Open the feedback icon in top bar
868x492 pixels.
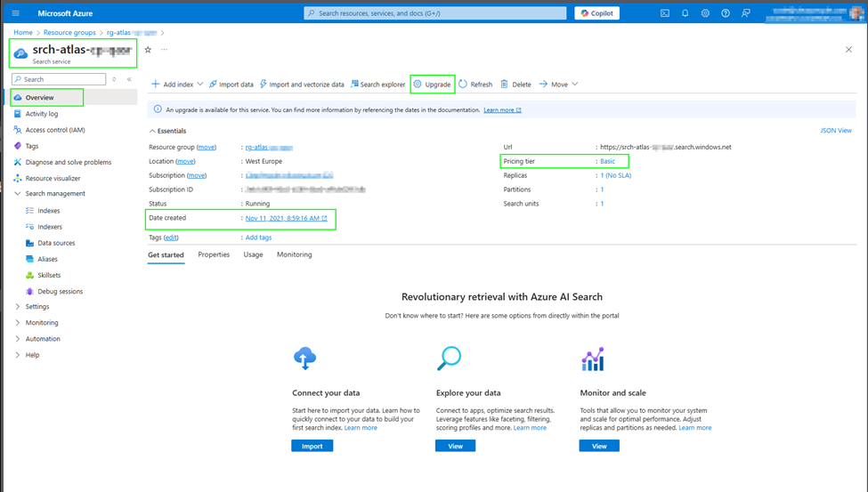tap(746, 13)
